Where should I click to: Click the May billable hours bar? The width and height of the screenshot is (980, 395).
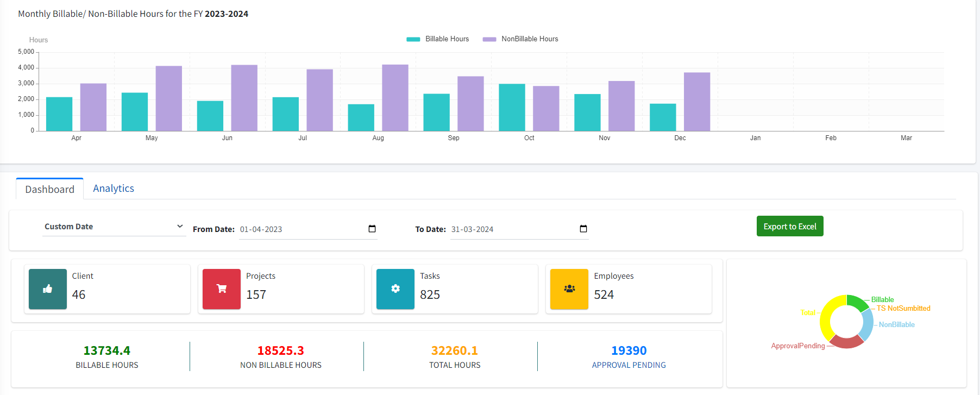pyautogui.click(x=135, y=112)
